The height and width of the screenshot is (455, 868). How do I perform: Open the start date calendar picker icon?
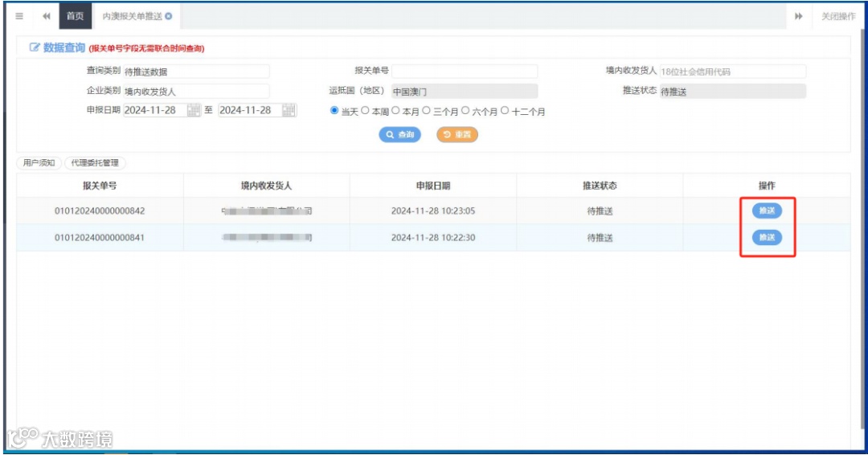193,110
